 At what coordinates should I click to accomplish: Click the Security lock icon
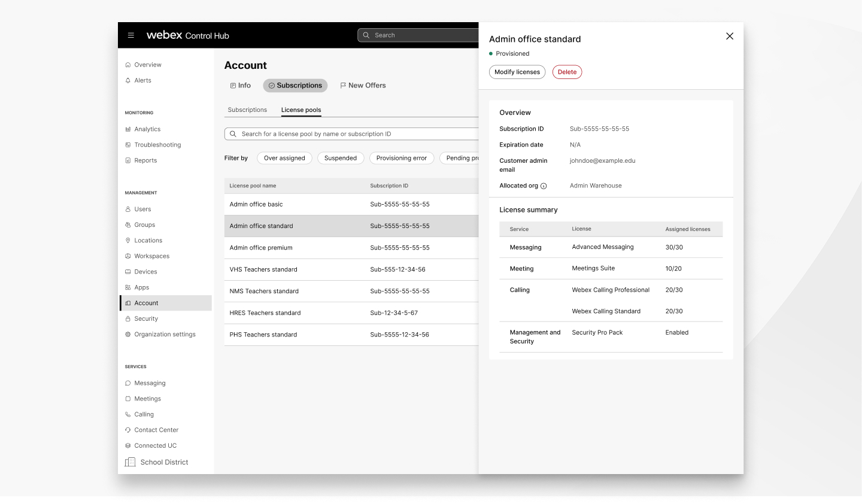coord(128,319)
